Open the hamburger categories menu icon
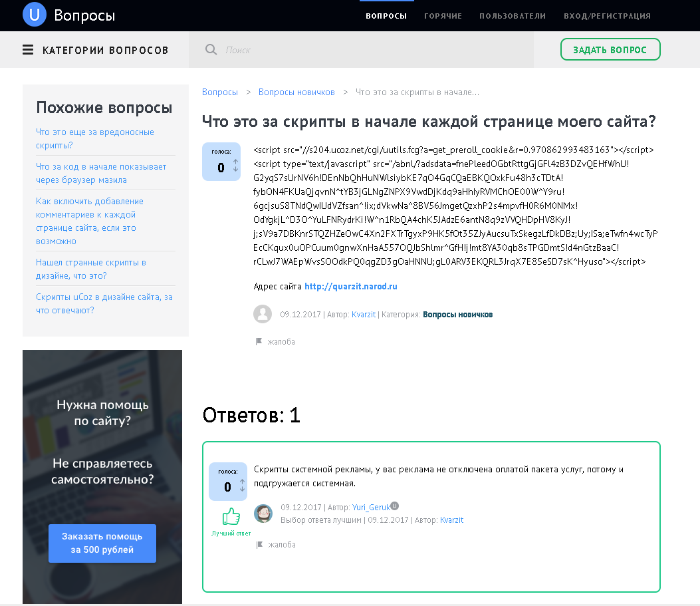This screenshot has width=700, height=606. [x=28, y=50]
